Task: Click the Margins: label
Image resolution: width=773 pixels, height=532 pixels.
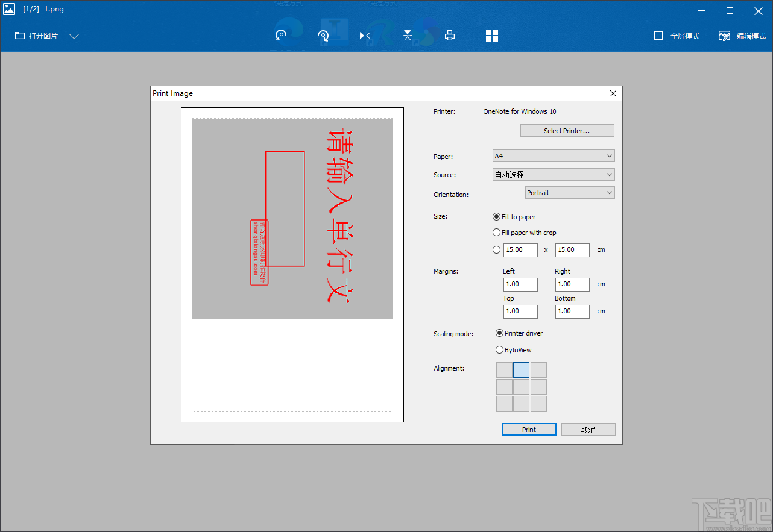Action: (446, 271)
